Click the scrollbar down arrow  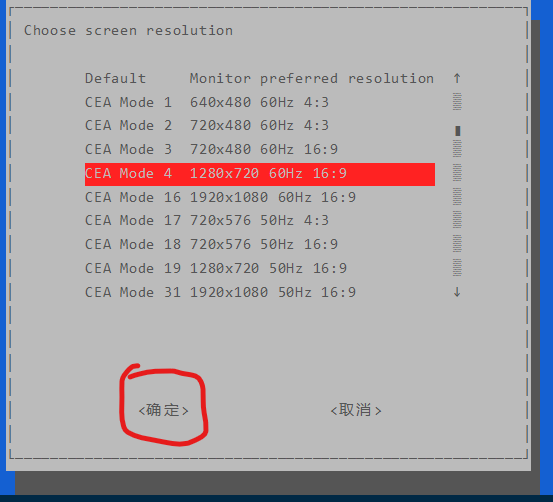(x=457, y=292)
